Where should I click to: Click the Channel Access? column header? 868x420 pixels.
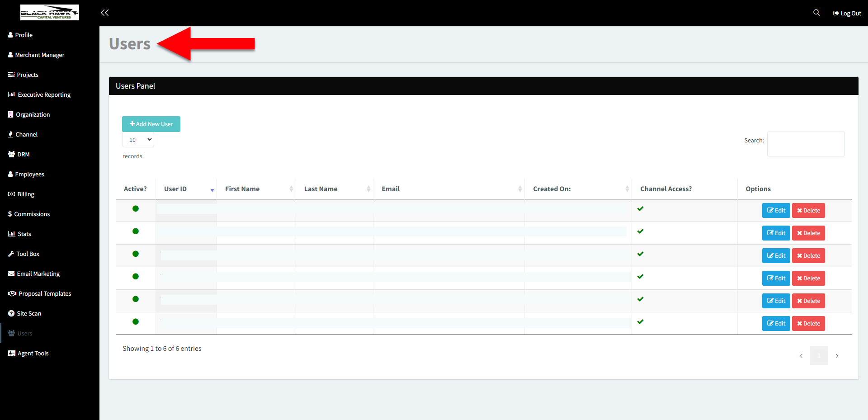pyautogui.click(x=684, y=189)
